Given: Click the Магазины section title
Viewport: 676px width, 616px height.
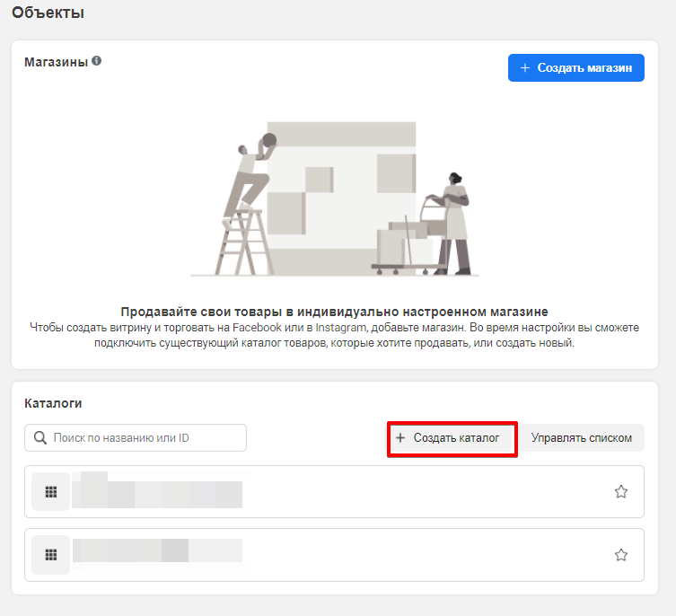Looking at the screenshot, I should [x=56, y=62].
